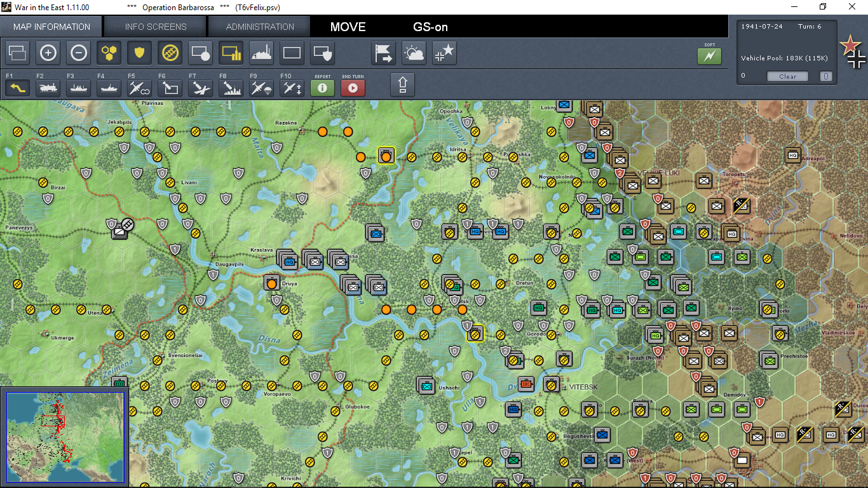Select F7 bomb airfield mode icon
Screen dimensions: 868x488
(x=201, y=88)
